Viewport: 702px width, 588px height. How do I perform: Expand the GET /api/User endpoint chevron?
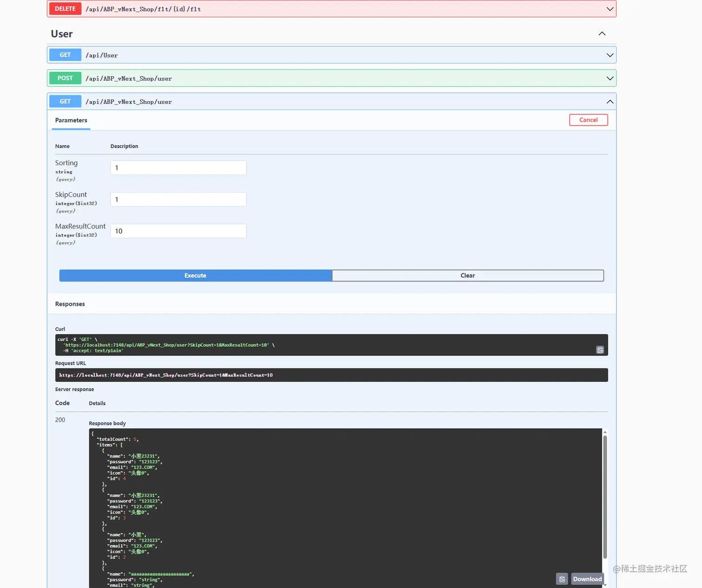tap(610, 55)
